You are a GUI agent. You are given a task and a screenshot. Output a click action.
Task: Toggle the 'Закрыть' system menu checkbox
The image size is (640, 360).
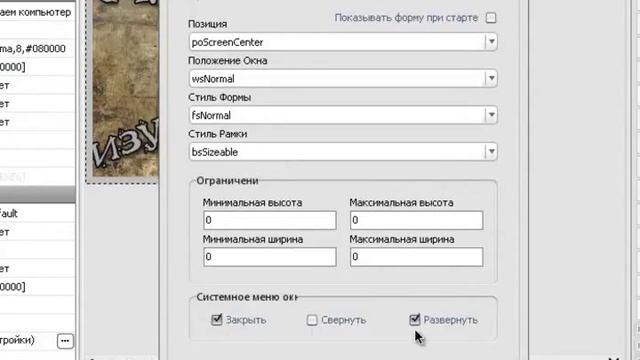click(217, 320)
